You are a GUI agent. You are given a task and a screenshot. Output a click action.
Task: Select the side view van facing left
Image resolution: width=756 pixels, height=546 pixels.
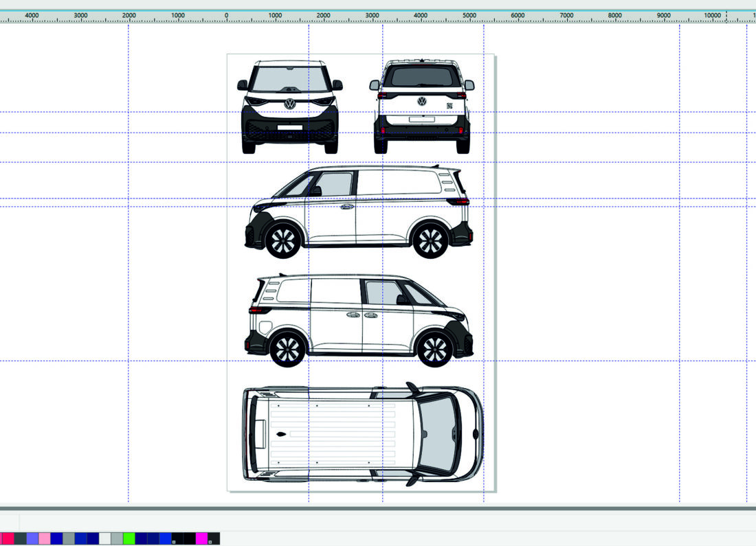point(359,212)
